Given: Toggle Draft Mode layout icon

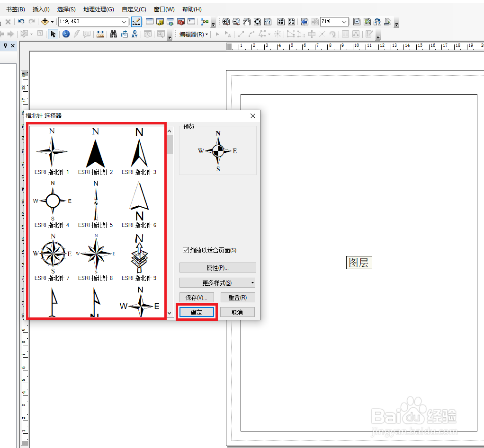Looking at the screenshot, I should tap(357, 22).
